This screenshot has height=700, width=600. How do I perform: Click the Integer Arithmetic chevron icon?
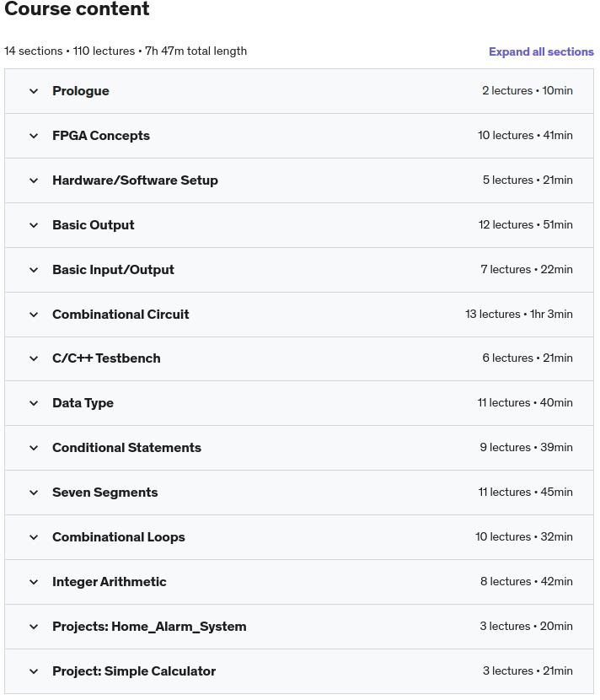point(34,582)
